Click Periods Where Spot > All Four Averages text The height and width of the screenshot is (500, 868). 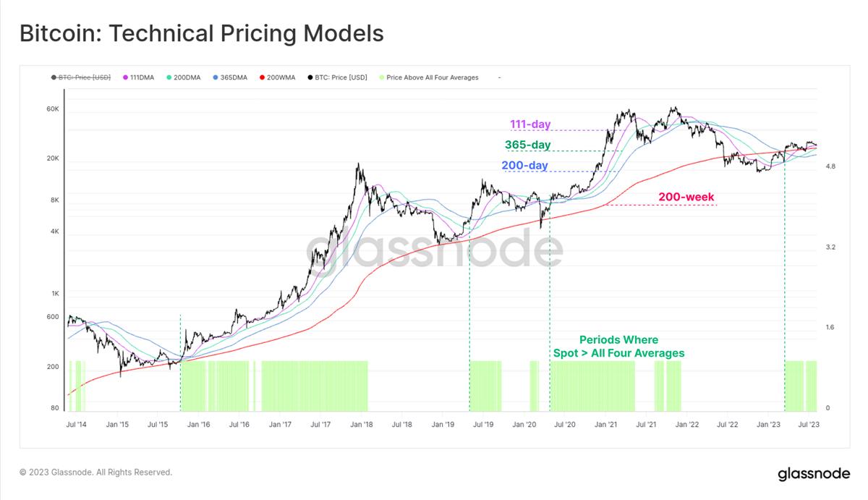pos(618,347)
